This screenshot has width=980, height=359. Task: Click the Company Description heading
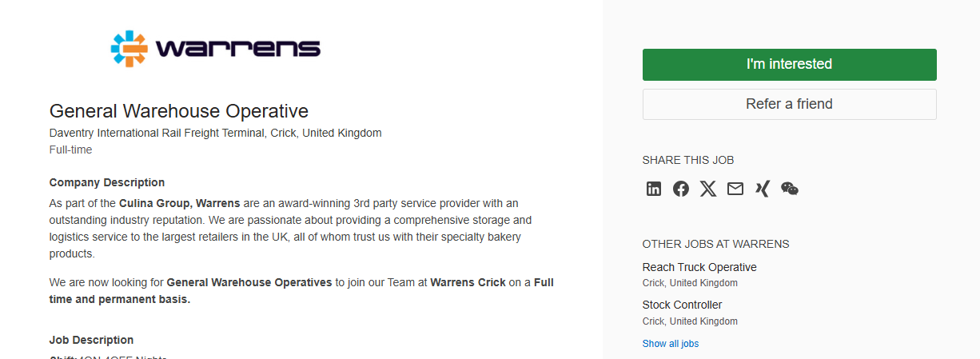coord(107,182)
